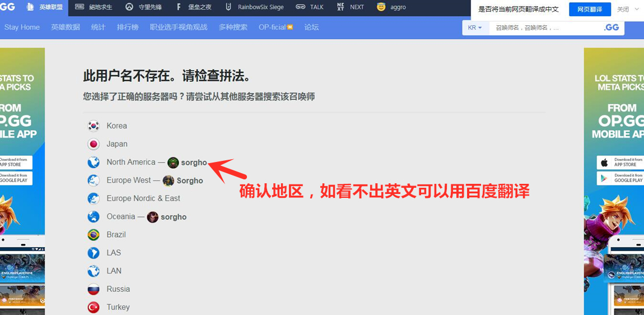Switch to the PUBG 絕地求生 tab

point(94,7)
